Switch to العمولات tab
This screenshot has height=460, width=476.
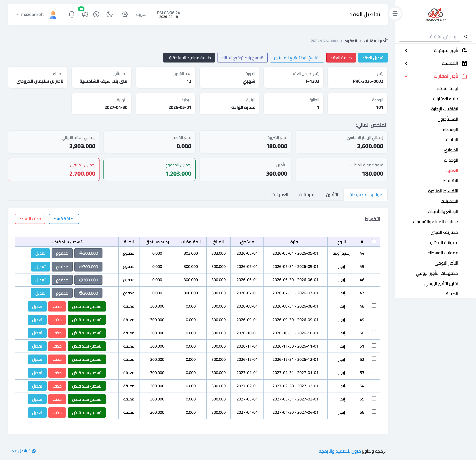coord(280,195)
